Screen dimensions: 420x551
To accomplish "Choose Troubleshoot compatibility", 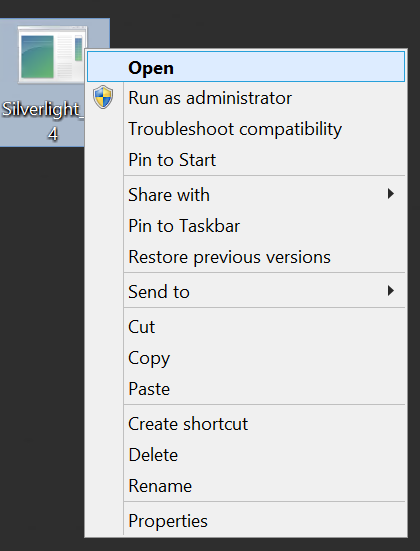I will pos(246,129).
